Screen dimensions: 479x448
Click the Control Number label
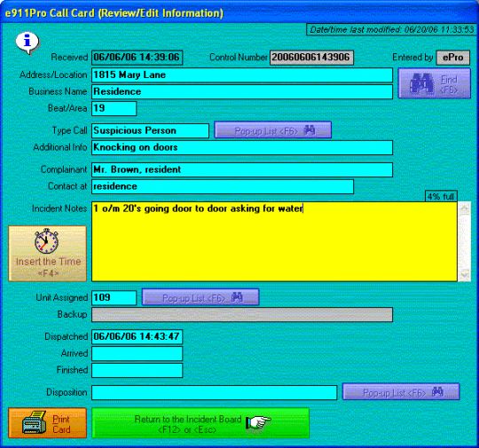click(x=239, y=57)
